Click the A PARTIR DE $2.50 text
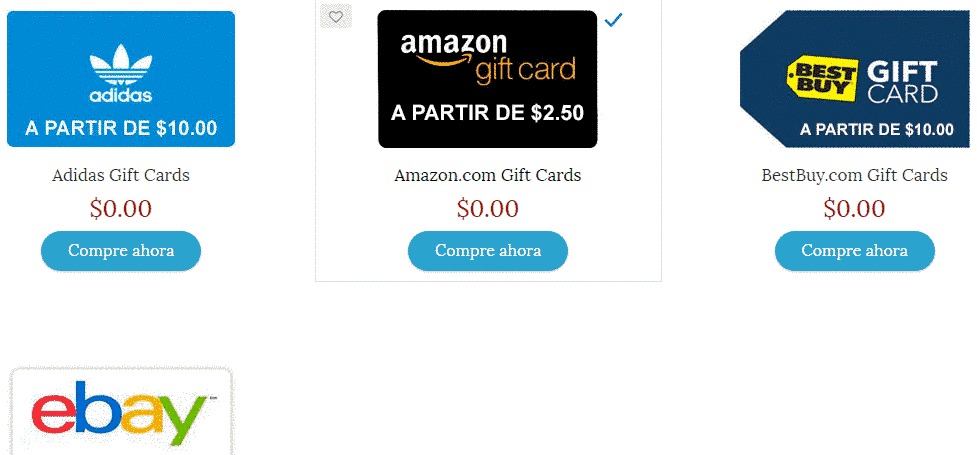The height and width of the screenshot is (455, 977). click(488, 113)
